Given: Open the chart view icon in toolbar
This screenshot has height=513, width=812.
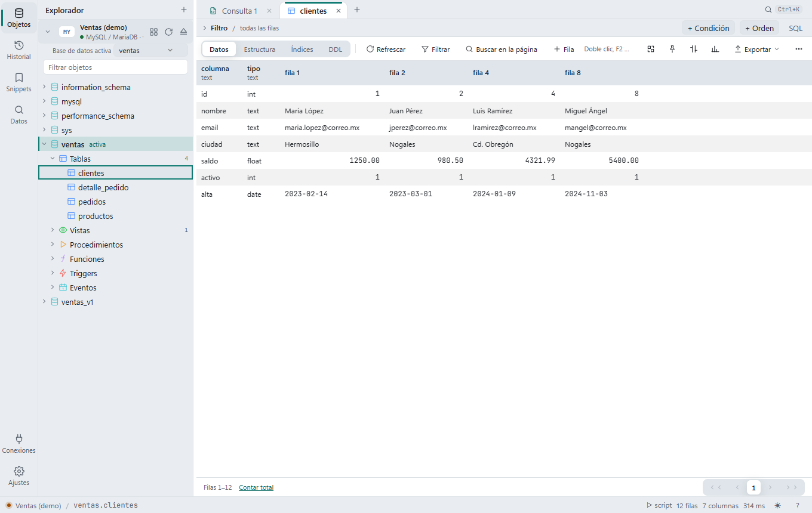Looking at the screenshot, I should click(715, 49).
